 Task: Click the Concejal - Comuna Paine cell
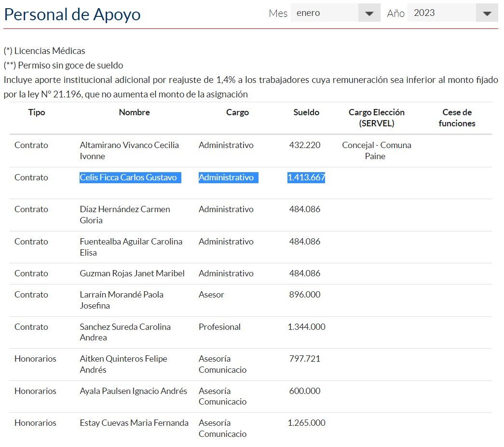pyautogui.click(x=376, y=150)
